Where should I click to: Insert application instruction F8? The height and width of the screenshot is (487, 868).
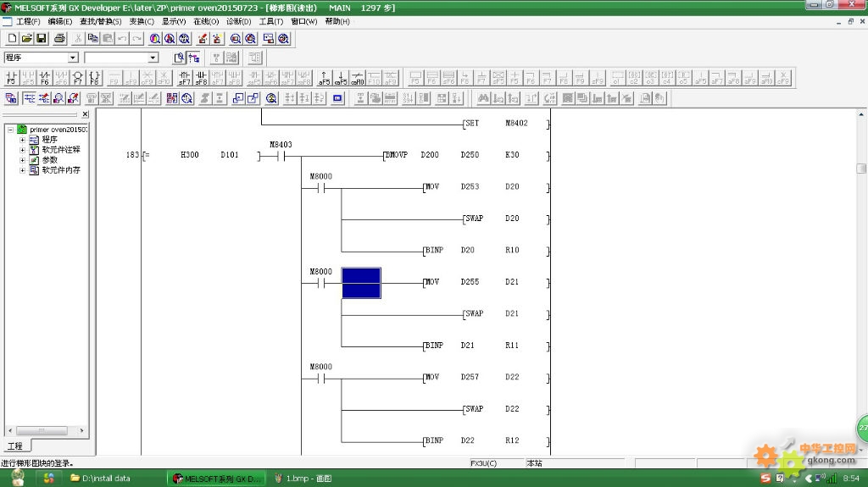94,77
